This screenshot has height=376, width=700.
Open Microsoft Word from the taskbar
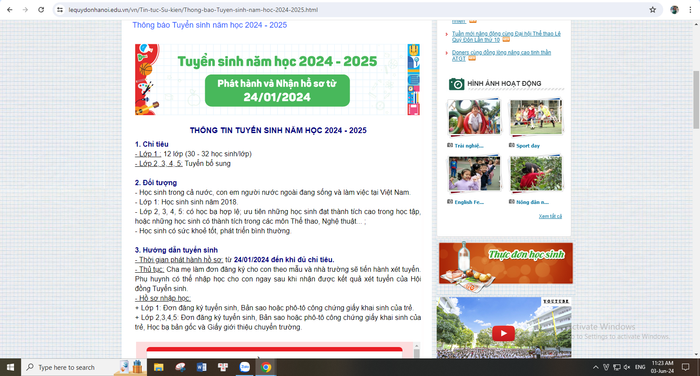coord(201,367)
